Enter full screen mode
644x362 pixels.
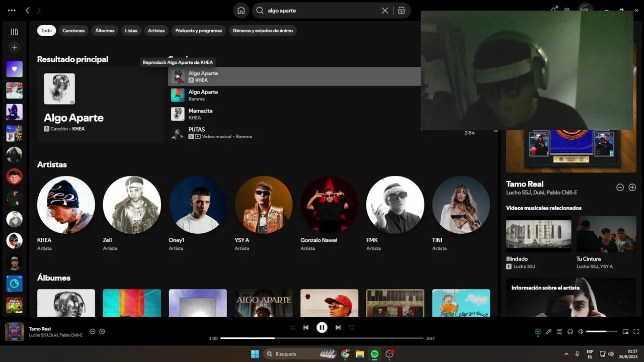point(636,331)
